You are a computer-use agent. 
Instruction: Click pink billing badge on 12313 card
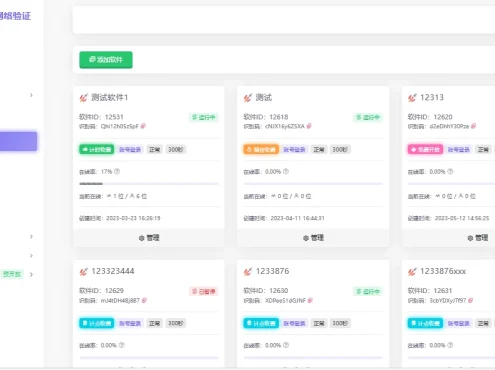pos(425,149)
